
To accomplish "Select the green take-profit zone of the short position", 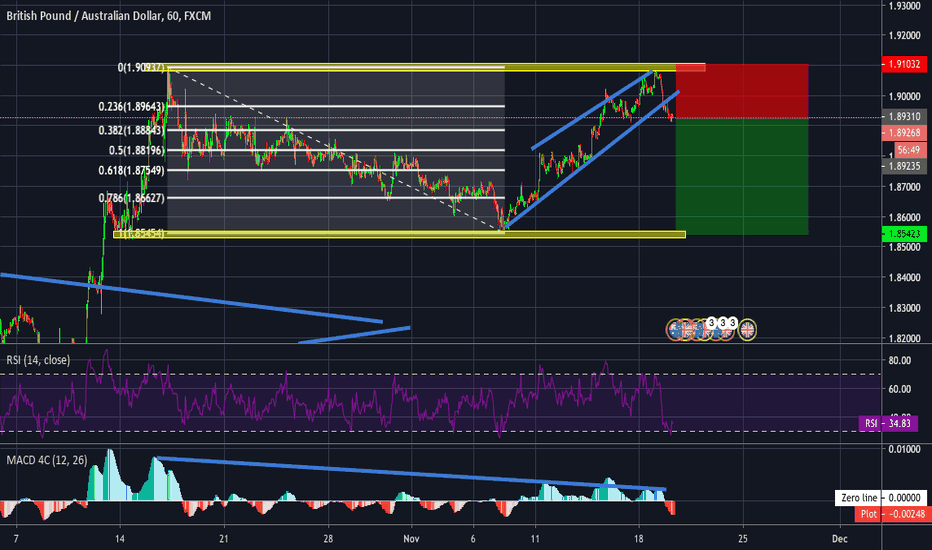I will [x=742, y=176].
